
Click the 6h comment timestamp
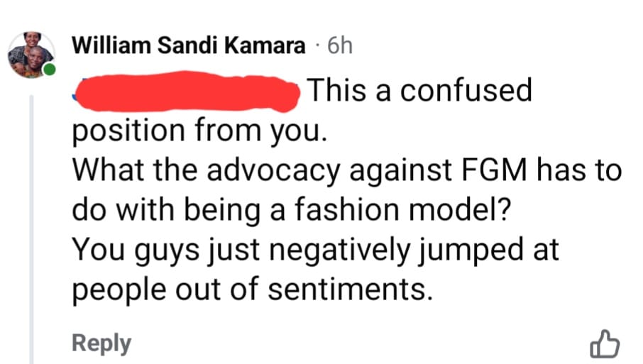coord(339,47)
